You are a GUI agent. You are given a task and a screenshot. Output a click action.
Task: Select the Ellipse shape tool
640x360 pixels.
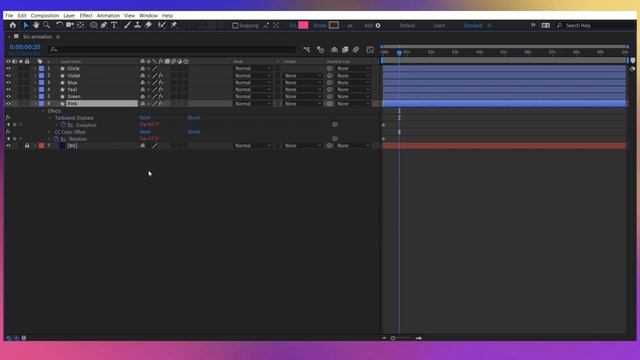93,25
